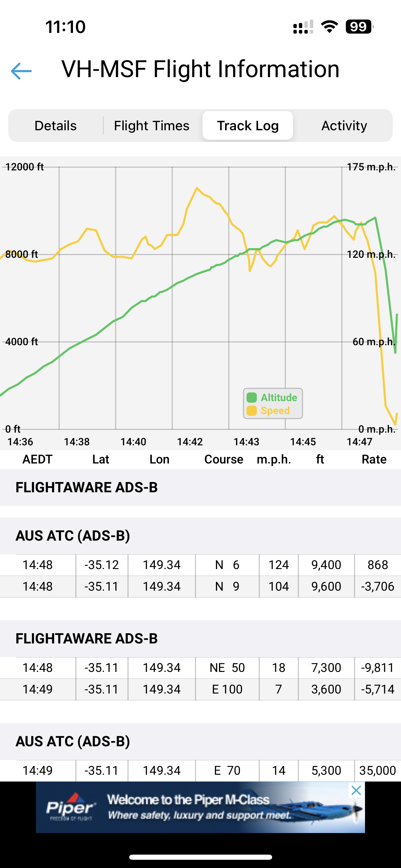Tap the yellow Speed legend swatch
The image size is (401, 868).
252,410
